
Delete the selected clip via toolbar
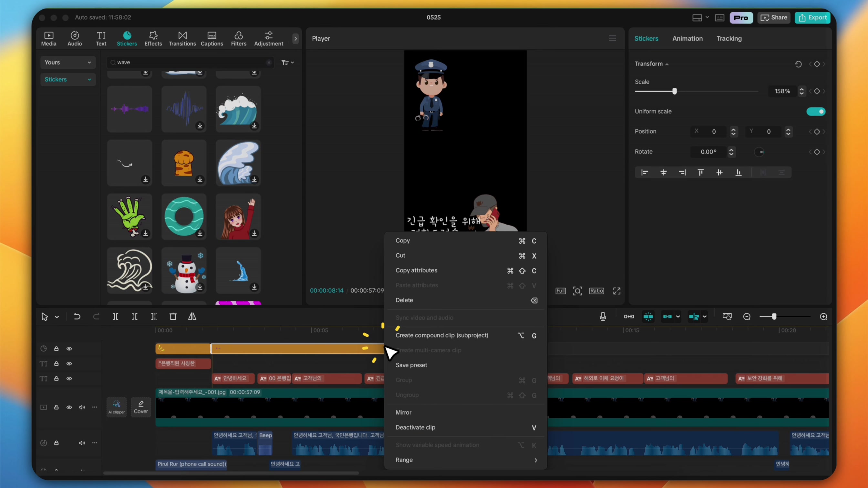pos(173,317)
